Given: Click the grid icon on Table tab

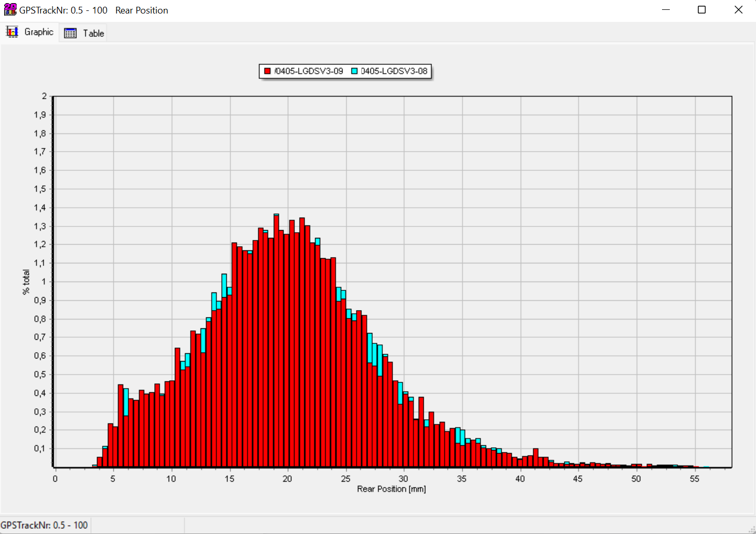Looking at the screenshot, I should [x=70, y=33].
